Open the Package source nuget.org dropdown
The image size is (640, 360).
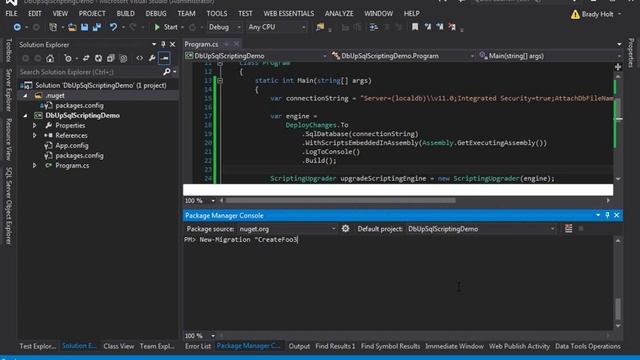pos(287,229)
